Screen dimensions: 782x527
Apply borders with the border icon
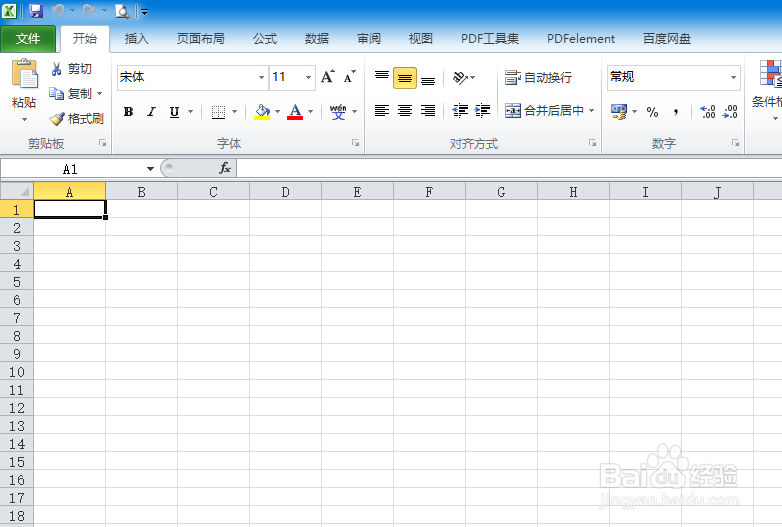coord(218,112)
